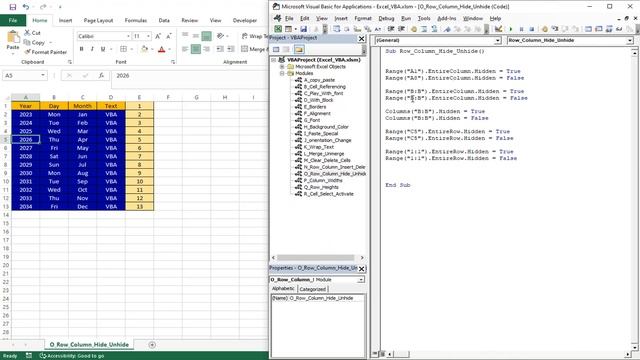This screenshot has height=360, width=640.
Task: Toggle Center horizontal alignment in Excel
Action: click(196, 49)
